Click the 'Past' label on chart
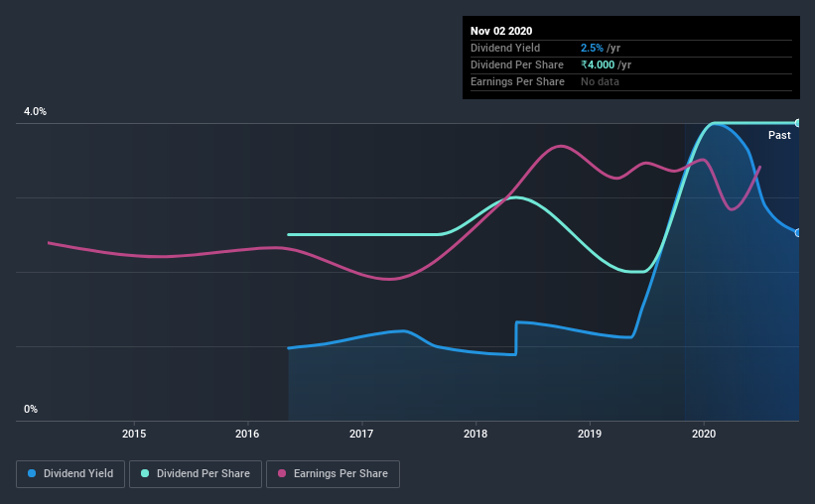The image size is (815, 504). (x=779, y=135)
